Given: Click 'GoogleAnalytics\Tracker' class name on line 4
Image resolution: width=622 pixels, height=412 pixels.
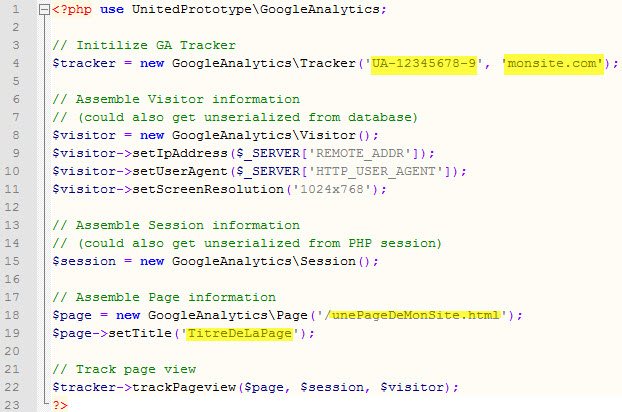Looking at the screenshot, I should click(263, 63).
